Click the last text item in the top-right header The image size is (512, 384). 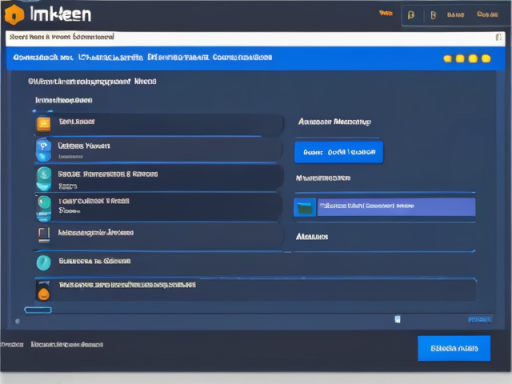(487, 14)
